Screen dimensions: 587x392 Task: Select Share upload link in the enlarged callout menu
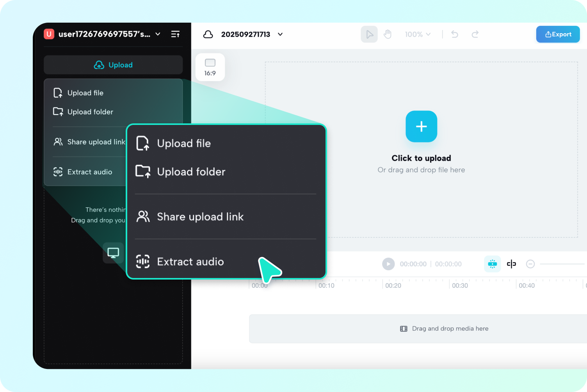(190, 217)
